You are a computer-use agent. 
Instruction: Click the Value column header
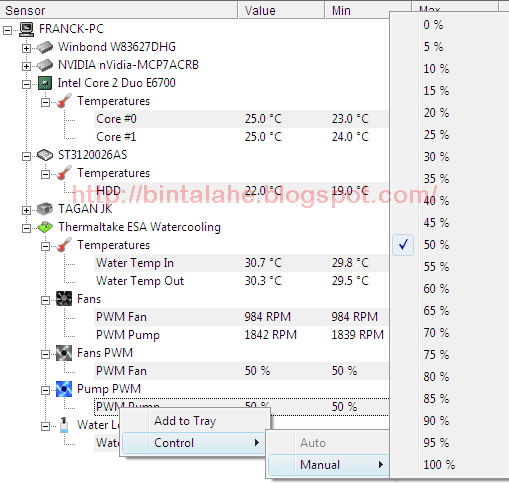(281, 10)
